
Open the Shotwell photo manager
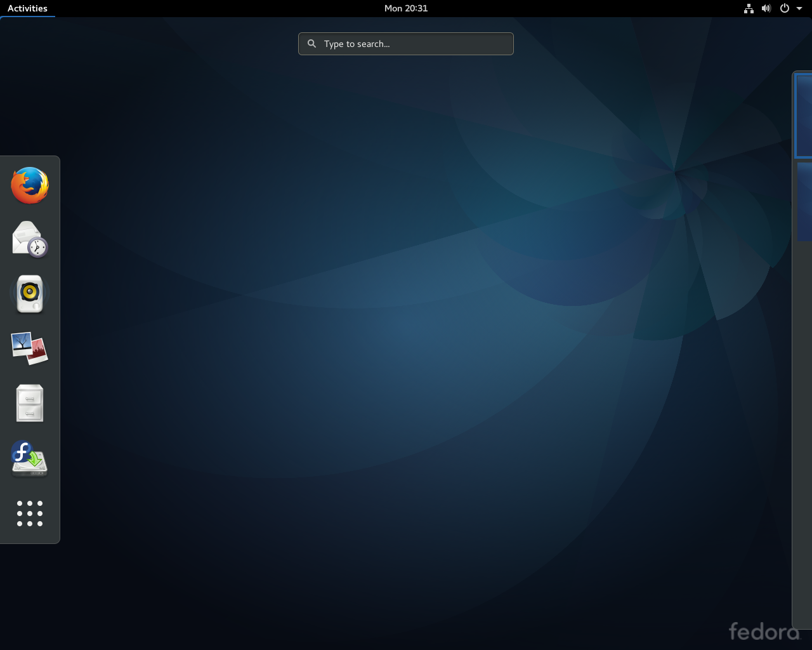click(29, 348)
